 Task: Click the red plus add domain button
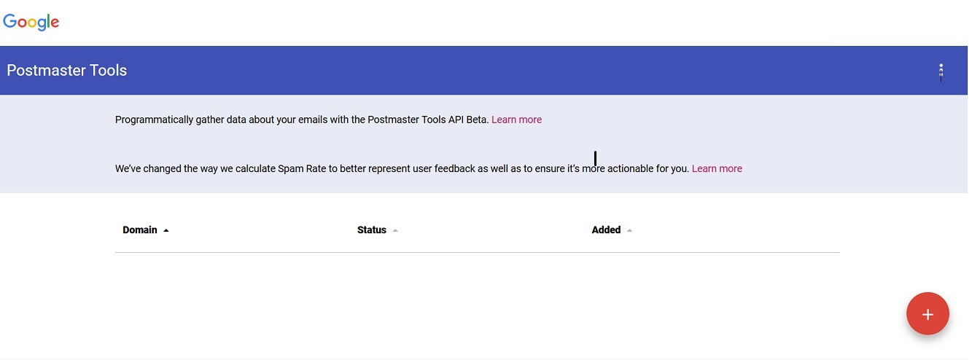[x=927, y=314]
